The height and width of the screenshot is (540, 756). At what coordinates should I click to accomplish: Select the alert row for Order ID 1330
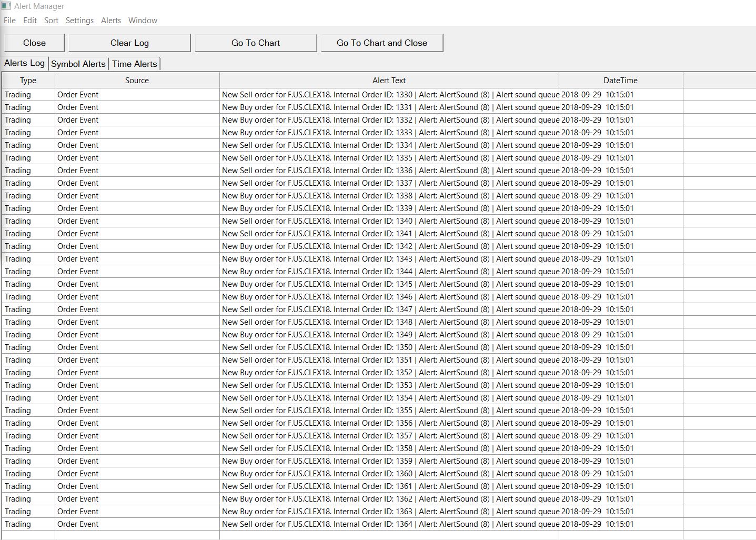point(389,95)
